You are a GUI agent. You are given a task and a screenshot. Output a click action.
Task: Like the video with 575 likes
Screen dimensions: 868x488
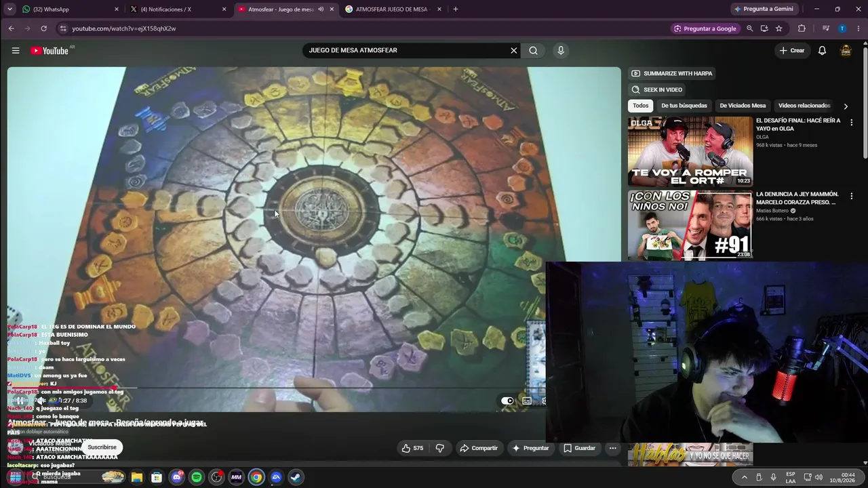point(412,448)
